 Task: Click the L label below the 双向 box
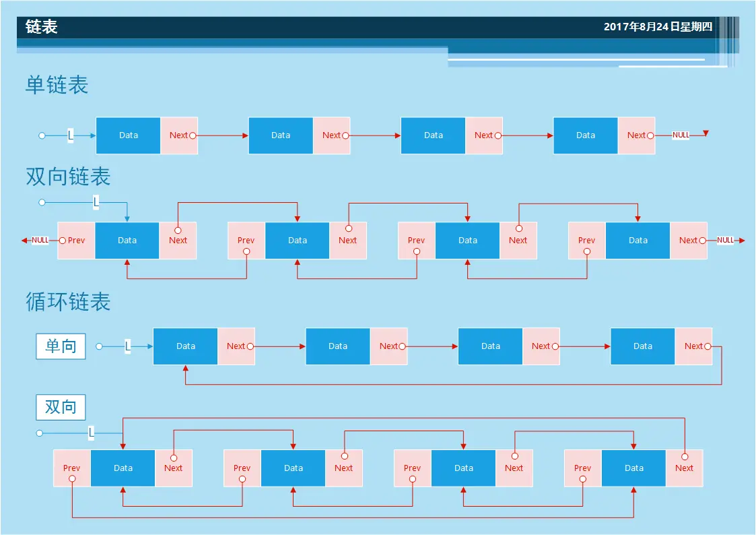91,433
